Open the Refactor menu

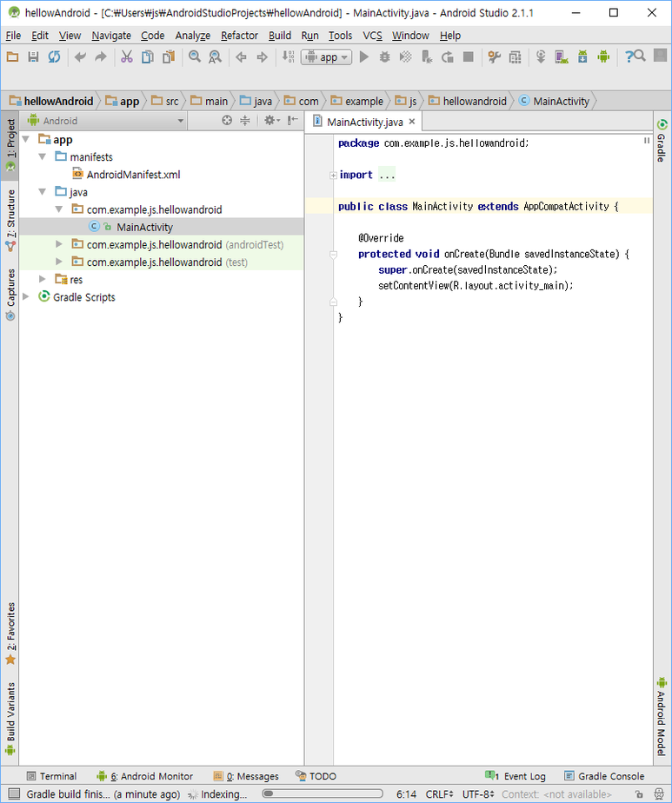[239, 36]
